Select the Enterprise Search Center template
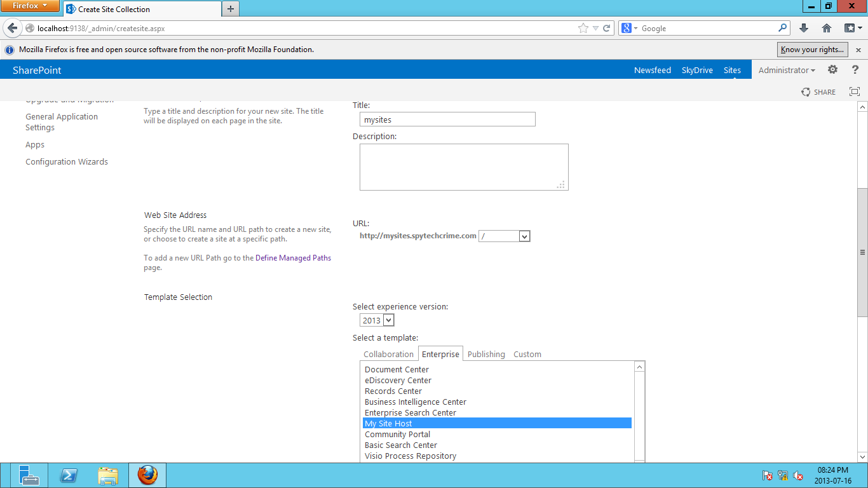This screenshot has width=868, height=488. click(498, 413)
